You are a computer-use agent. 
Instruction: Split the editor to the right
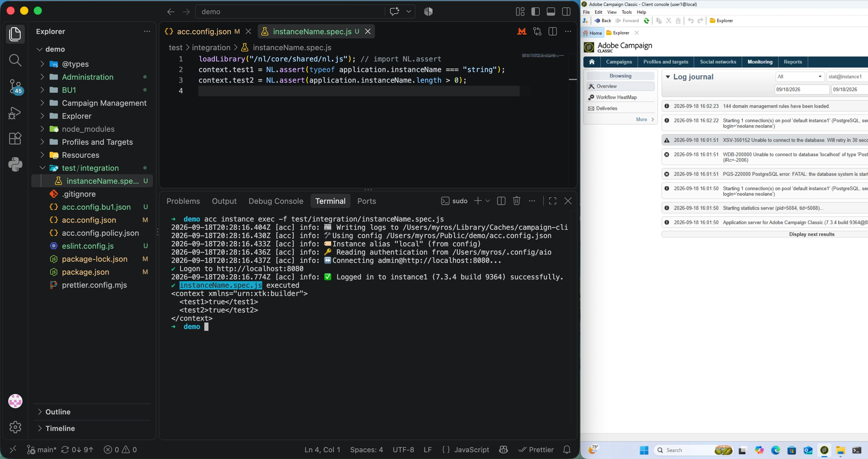(x=553, y=31)
